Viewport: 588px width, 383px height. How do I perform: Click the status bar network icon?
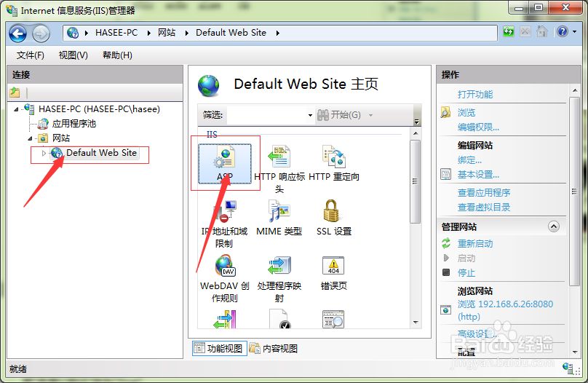tap(568, 368)
